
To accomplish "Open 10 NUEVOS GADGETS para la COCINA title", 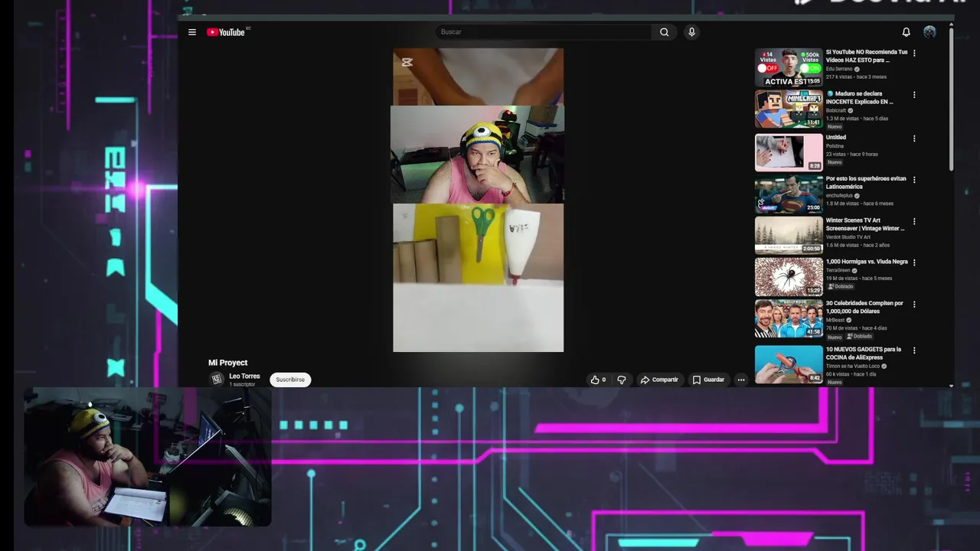I will pyautogui.click(x=864, y=353).
